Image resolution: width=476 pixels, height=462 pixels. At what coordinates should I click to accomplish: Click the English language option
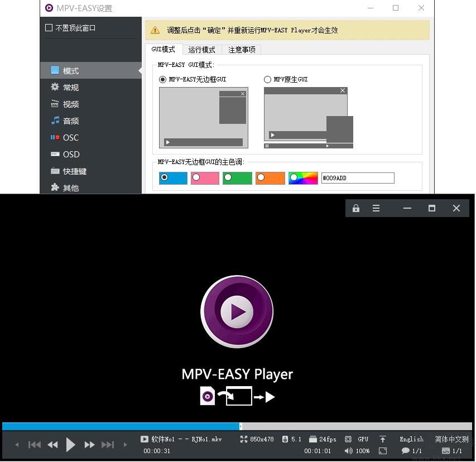411,439
